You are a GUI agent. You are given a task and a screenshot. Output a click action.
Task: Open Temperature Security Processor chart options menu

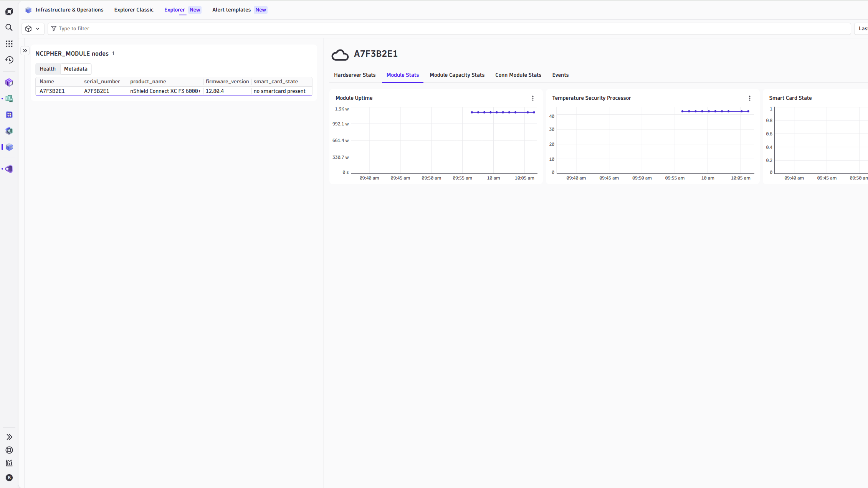point(750,98)
